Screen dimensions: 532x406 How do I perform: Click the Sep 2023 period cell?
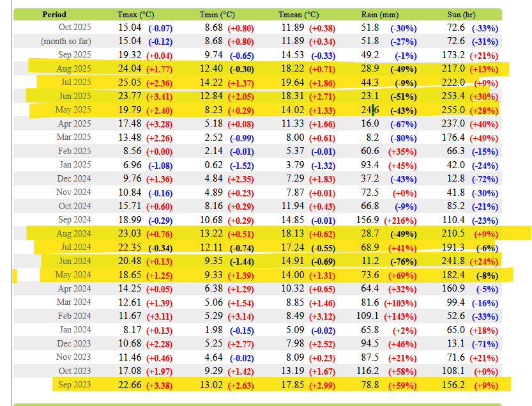click(x=73, y=385)
